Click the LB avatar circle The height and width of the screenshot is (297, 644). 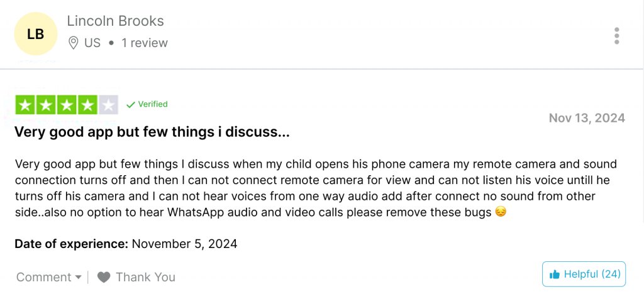pyautogui.click(x=36, y=34)
